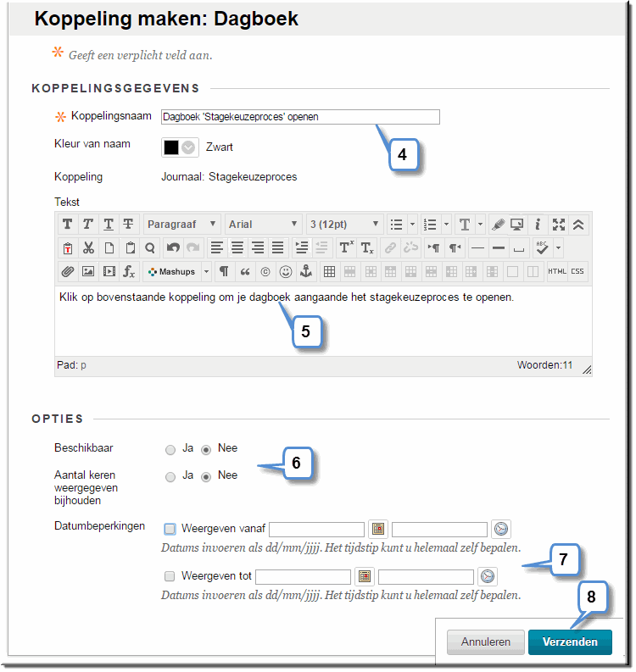
Task: Open the math equation editor
Action: [129, 272]
